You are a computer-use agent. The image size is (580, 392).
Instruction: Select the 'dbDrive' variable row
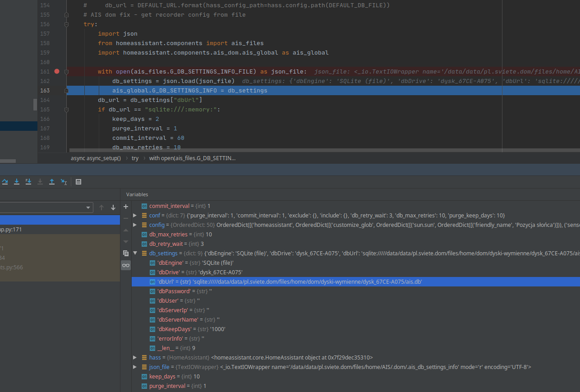click(x=356, y=272)
